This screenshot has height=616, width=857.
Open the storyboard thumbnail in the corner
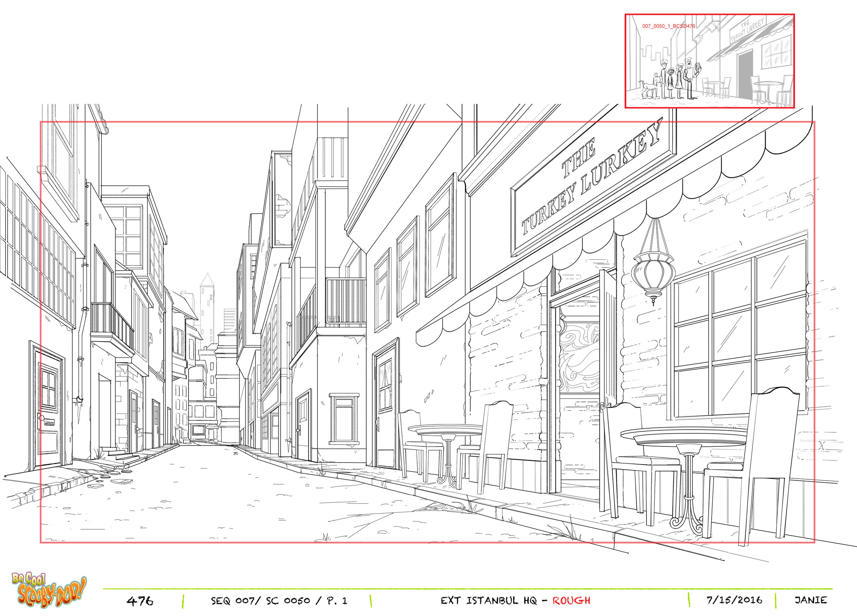[710, 61]
